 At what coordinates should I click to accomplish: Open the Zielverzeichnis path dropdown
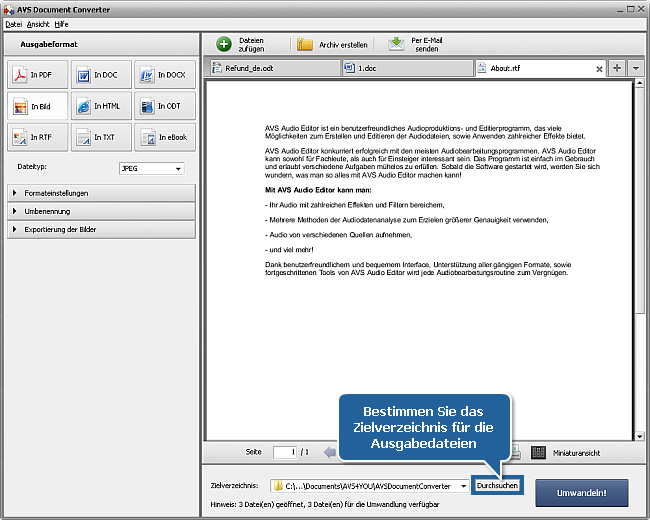point(463,486)
